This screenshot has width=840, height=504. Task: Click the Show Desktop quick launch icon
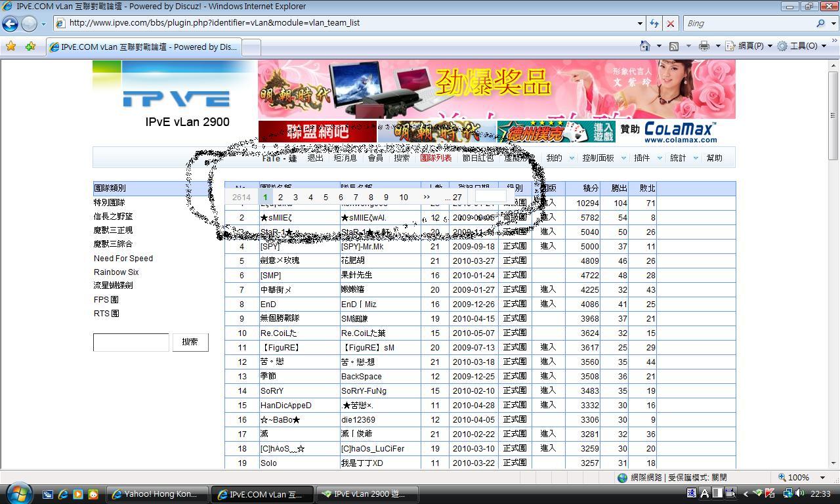click(48, 494)
